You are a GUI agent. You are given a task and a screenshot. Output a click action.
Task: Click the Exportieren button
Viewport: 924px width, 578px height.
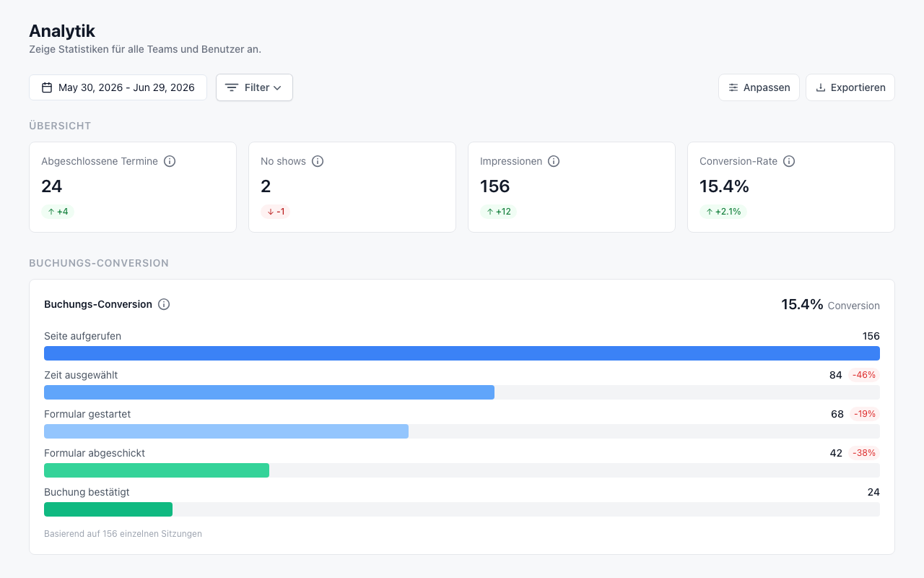(x=850, y=87)
